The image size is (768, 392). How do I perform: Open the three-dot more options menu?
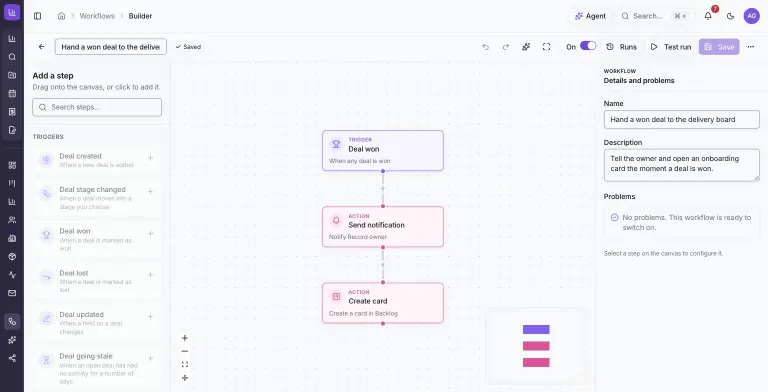750,47
